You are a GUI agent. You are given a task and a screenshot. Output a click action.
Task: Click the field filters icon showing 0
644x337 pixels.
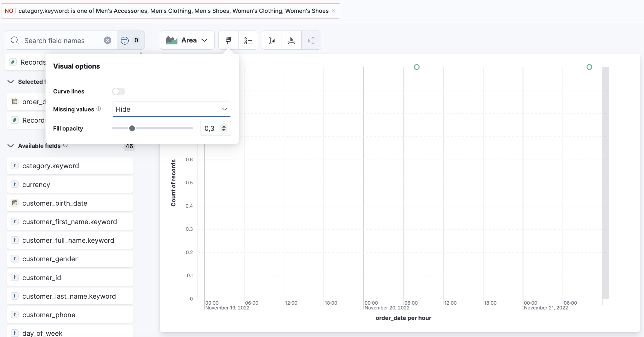pos(125,40)
